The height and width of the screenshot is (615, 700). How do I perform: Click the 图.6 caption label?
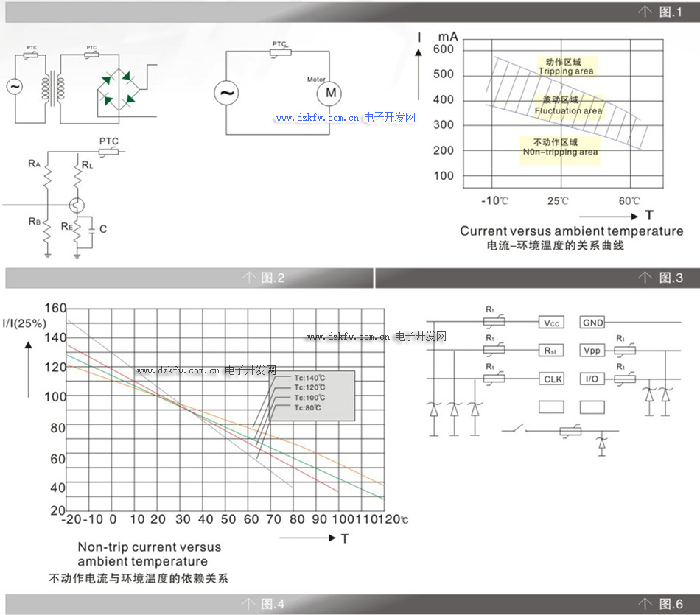(671, 604)
